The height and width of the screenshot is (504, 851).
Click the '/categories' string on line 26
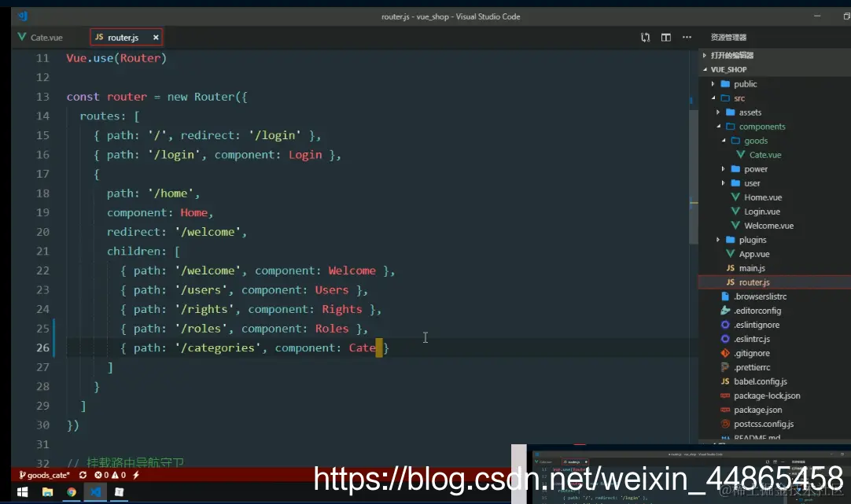pyautogui.click(x=218, y=348)
